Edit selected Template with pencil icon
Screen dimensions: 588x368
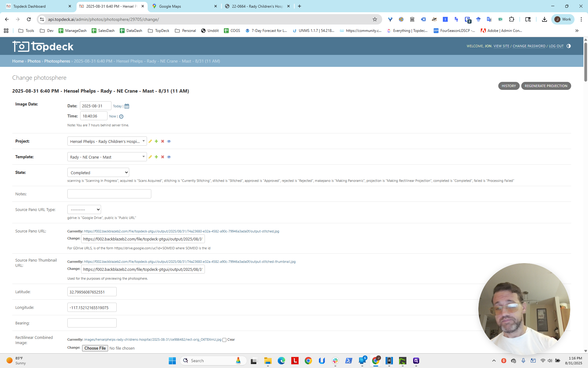click(150, 157)
